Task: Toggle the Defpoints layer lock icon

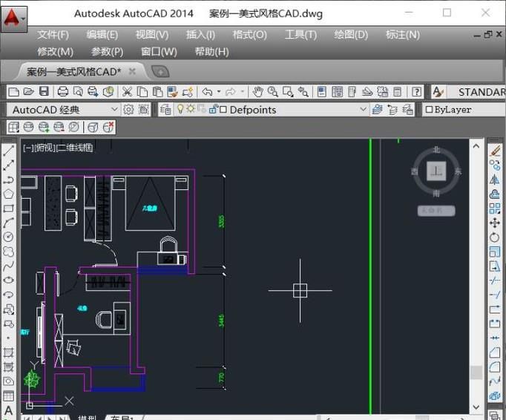Action: tap(213, 110)
